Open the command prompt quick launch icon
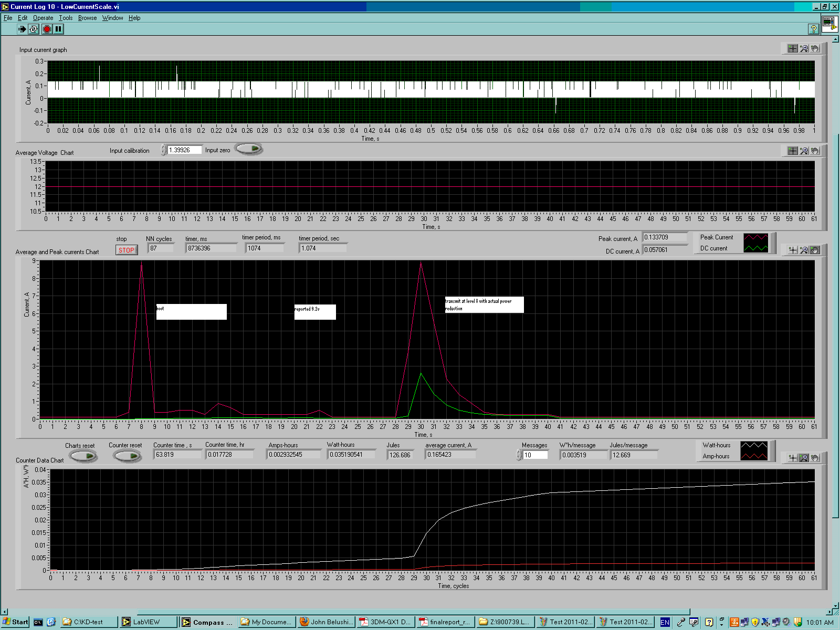 click(x=38, y=622)
